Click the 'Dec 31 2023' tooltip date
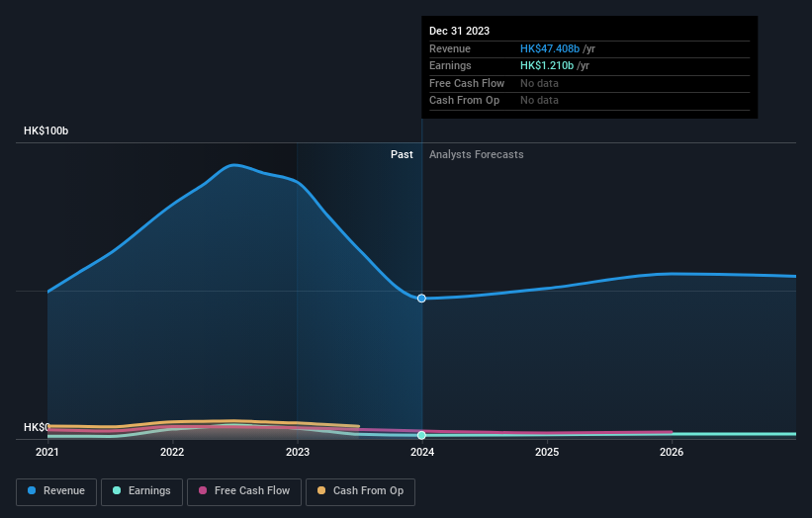 [x=459, y=31]
